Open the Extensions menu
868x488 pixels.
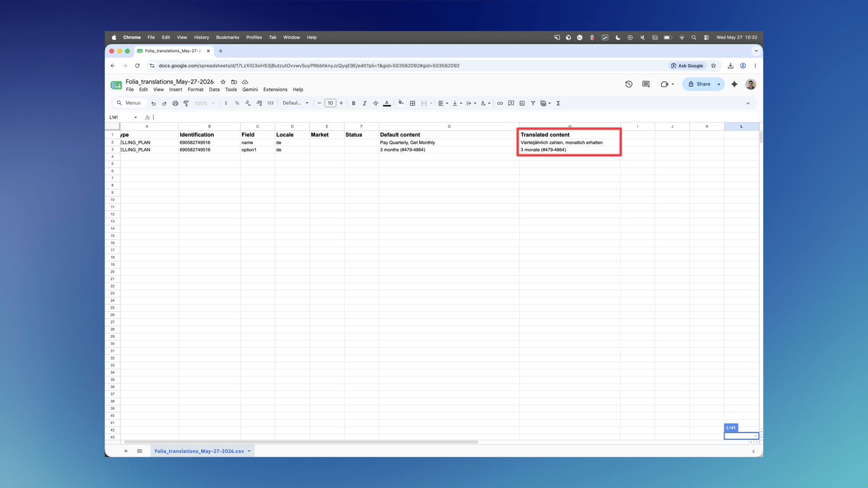point(275,89)
